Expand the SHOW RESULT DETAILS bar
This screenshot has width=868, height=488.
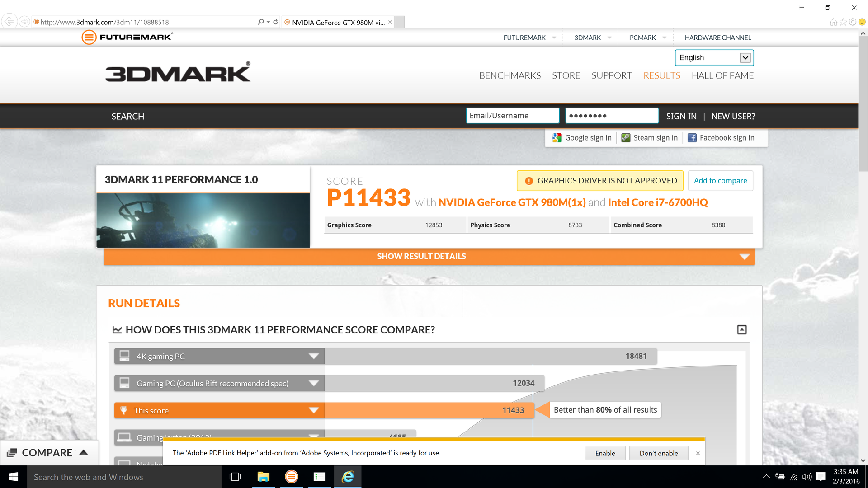click(x=429, y=256)
